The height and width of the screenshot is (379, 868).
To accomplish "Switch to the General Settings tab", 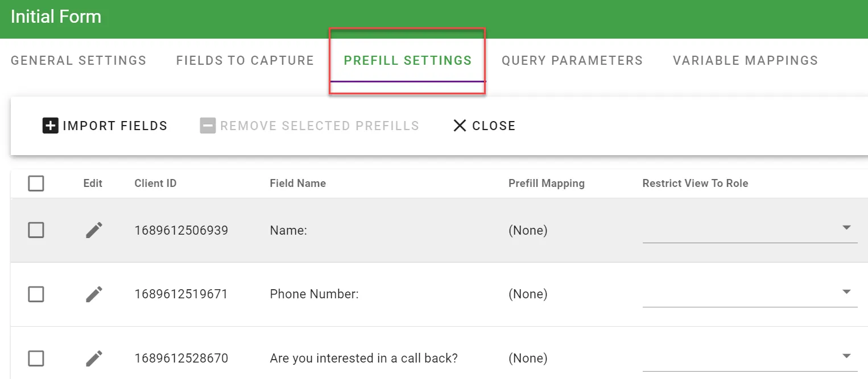I will point(78,60).
